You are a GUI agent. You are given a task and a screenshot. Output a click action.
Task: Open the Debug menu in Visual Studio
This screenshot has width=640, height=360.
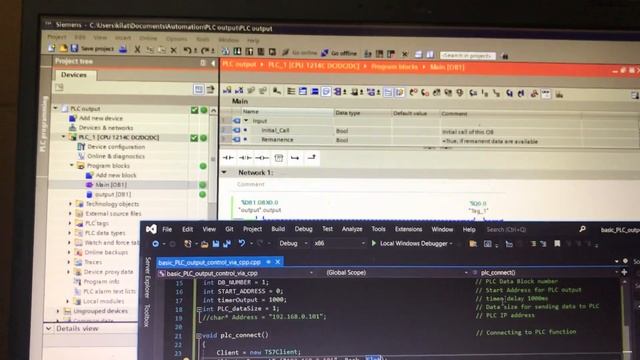(303, 229)
